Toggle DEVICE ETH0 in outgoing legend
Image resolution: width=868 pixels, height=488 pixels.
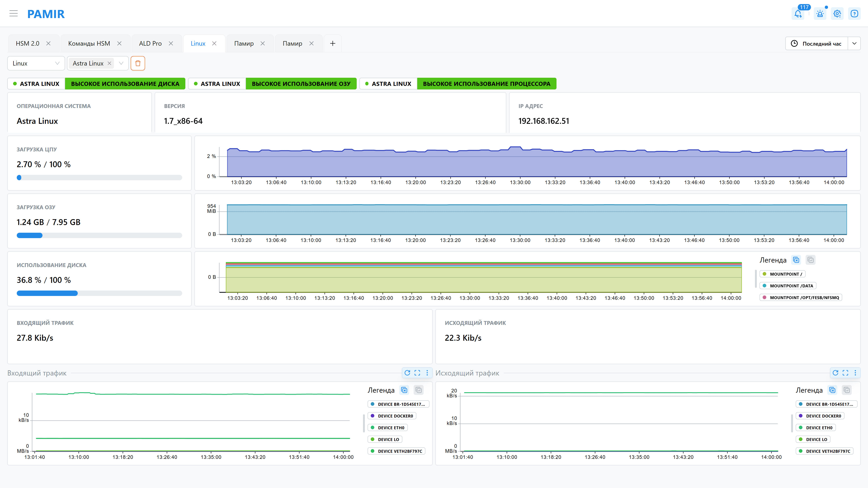816,428
